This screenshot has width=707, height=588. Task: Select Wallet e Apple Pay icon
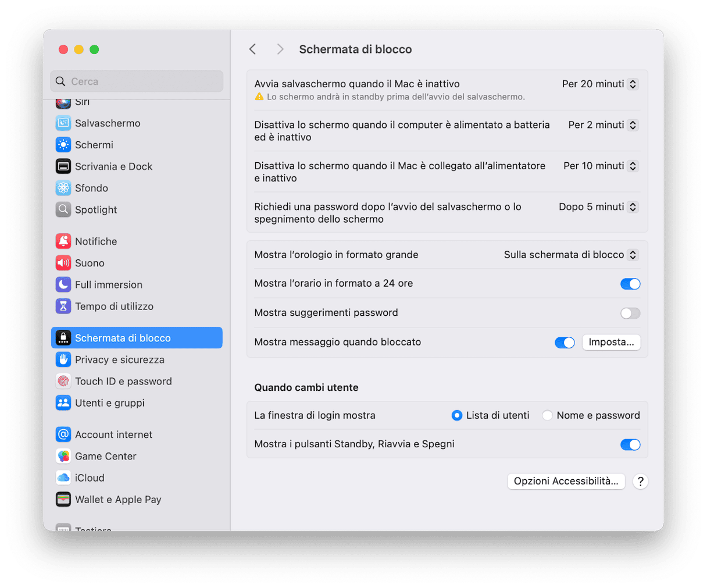[x=63, y=499]
